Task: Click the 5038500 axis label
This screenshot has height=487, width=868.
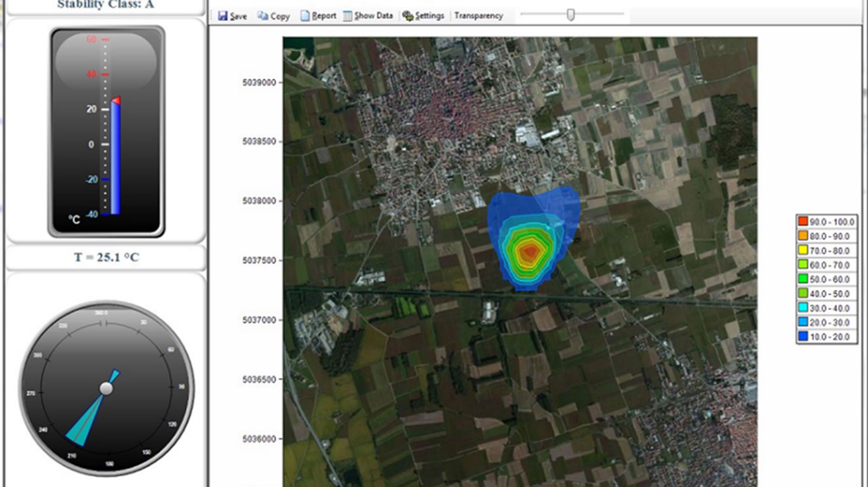Action: [259, 141]
